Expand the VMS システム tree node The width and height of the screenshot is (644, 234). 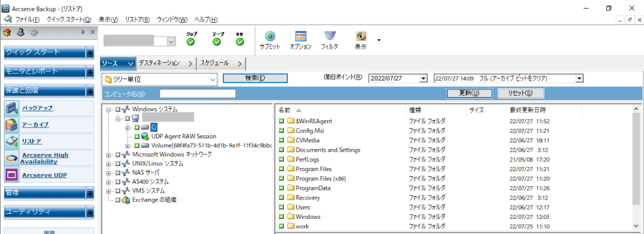coord(109,191)
